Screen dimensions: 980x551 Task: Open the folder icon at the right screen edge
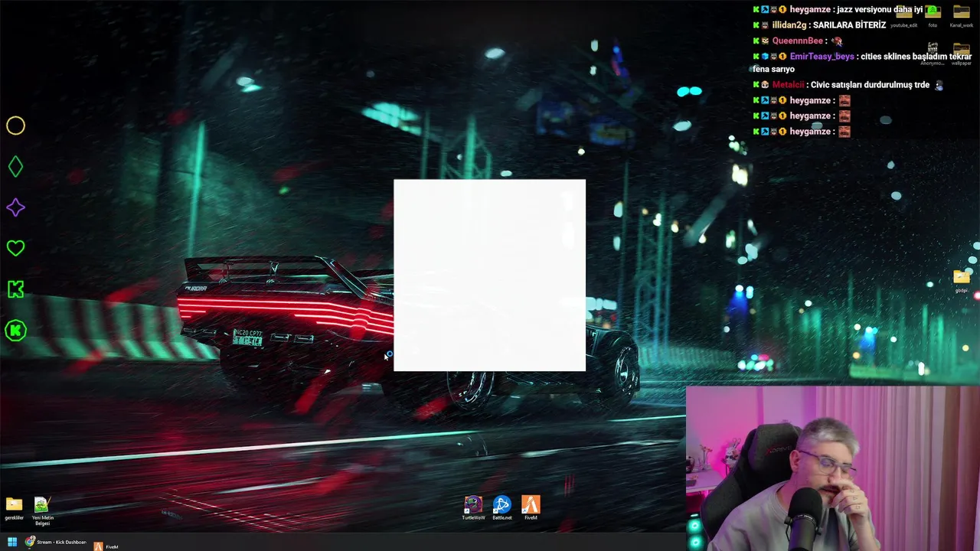pyautogui.click(x=962, y=281)
